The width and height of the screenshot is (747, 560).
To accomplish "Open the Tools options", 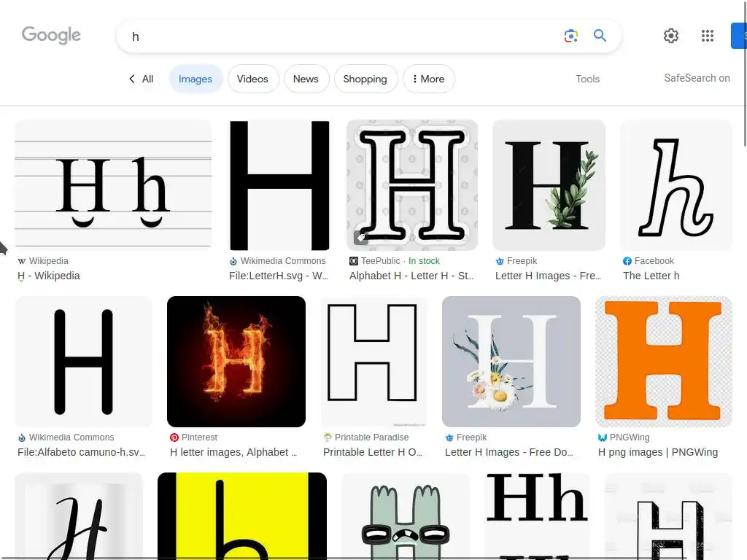I will [587, 79].
